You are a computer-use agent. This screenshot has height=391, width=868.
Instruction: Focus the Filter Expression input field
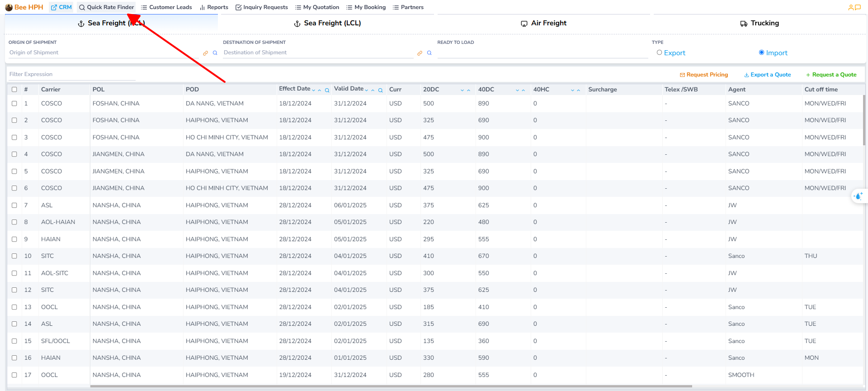point(71,74)
